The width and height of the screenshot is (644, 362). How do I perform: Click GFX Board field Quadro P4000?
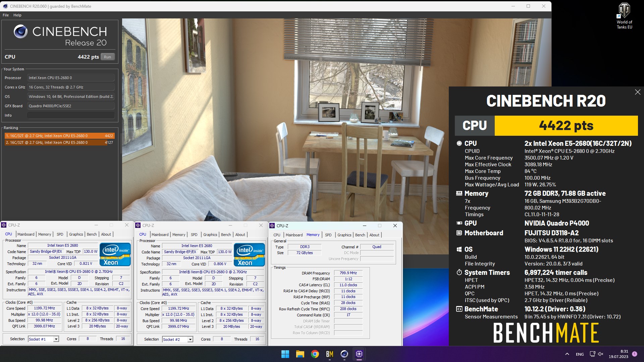[71, 106]
